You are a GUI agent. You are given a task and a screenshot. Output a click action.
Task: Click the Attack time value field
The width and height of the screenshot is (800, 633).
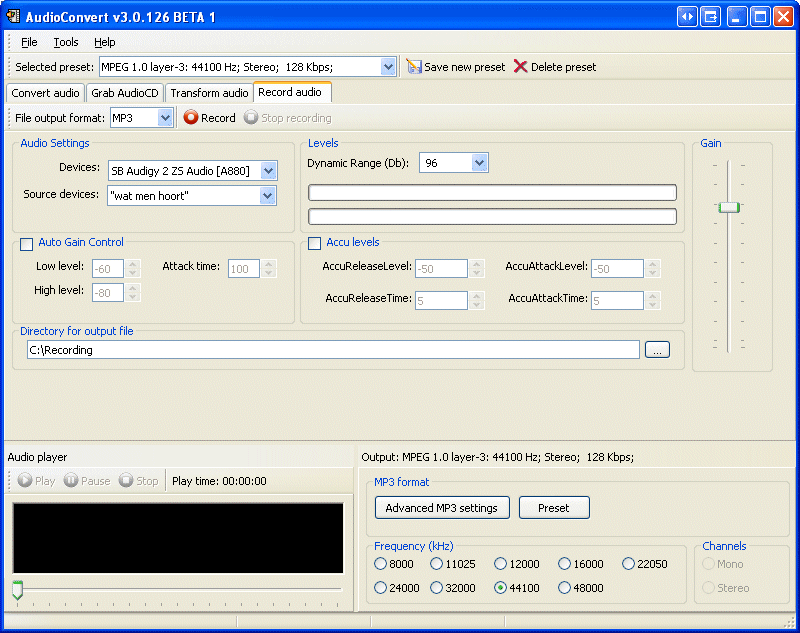coord(244,268)
